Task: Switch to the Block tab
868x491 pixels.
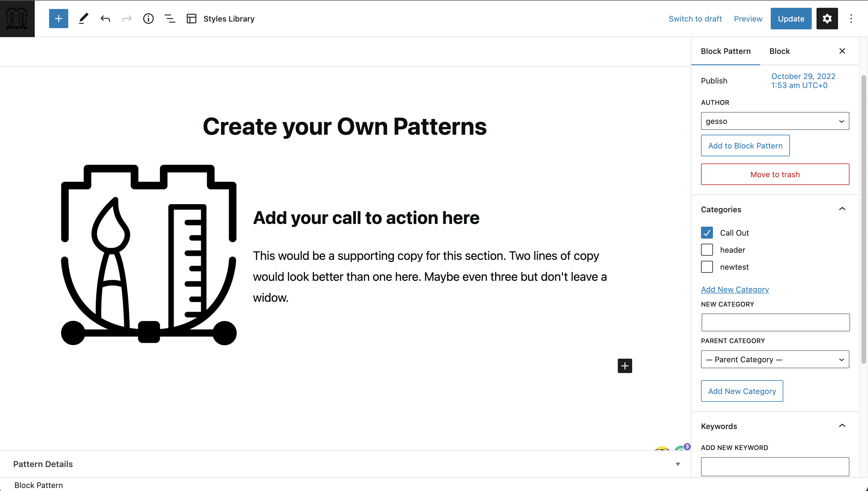Action: pyautogui.click(x=779, y=51)
